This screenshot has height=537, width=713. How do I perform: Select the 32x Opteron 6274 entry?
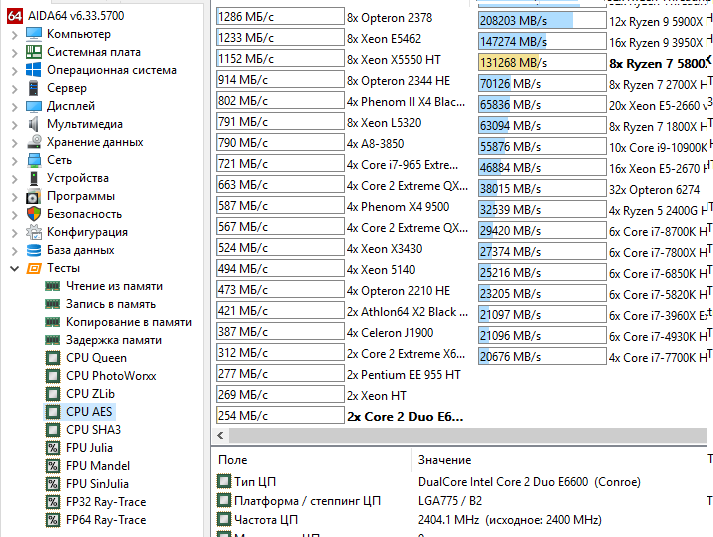click(654, 190)
